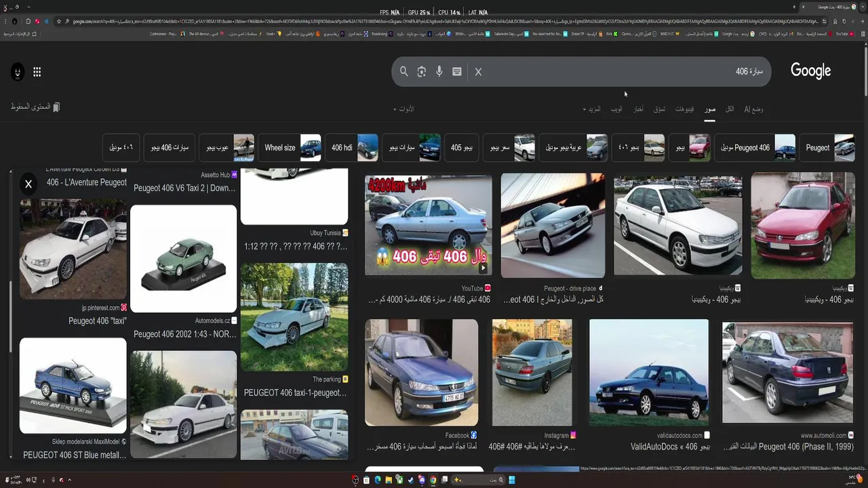Filter by the Peugeot 406 موديل chip

tap(755, 148)
